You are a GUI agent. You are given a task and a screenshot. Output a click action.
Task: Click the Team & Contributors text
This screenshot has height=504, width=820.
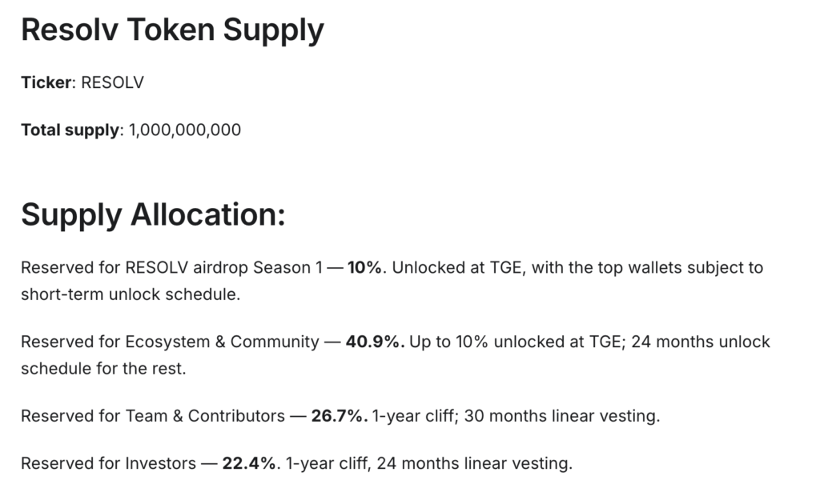pos(205,416)
